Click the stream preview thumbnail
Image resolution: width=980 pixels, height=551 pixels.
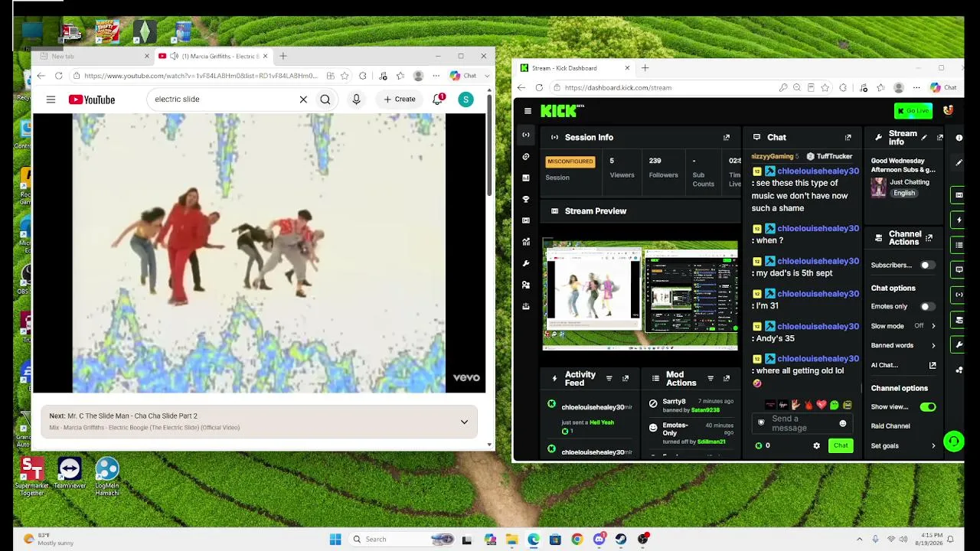coord(640,295)
